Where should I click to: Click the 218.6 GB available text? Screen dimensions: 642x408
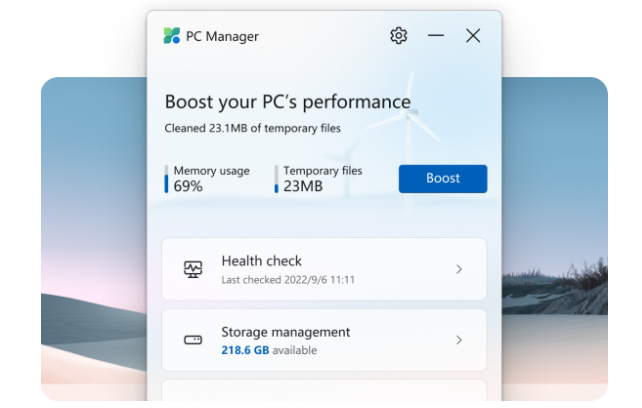(269, 350)
